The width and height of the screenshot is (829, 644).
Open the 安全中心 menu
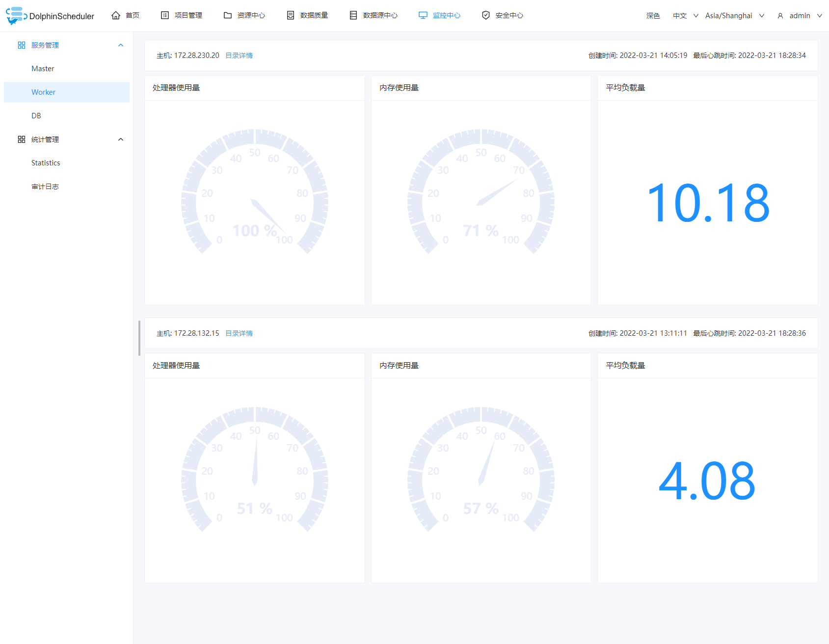coord(503,15)
